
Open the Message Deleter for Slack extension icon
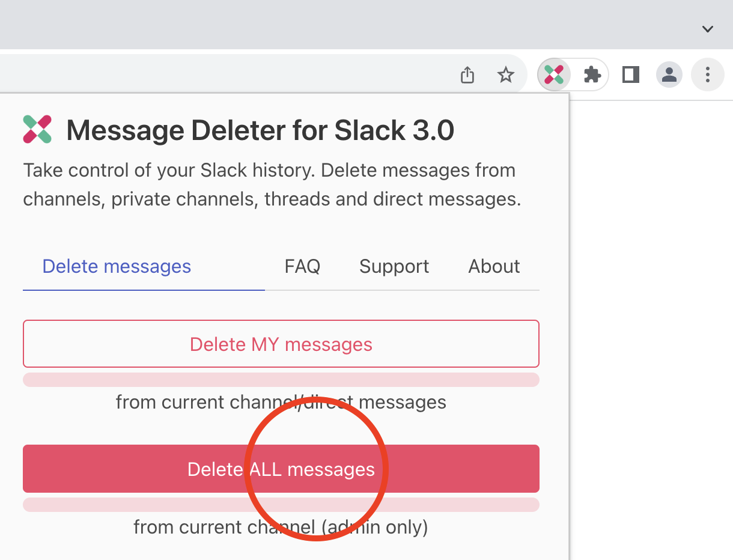(x=553, y=75)
